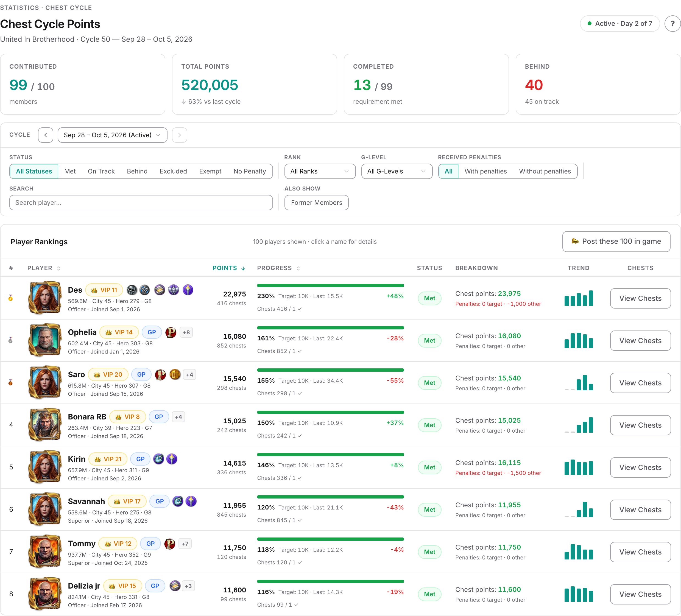
Task: Toggle the Former Members option
Action: click(317, 203)
